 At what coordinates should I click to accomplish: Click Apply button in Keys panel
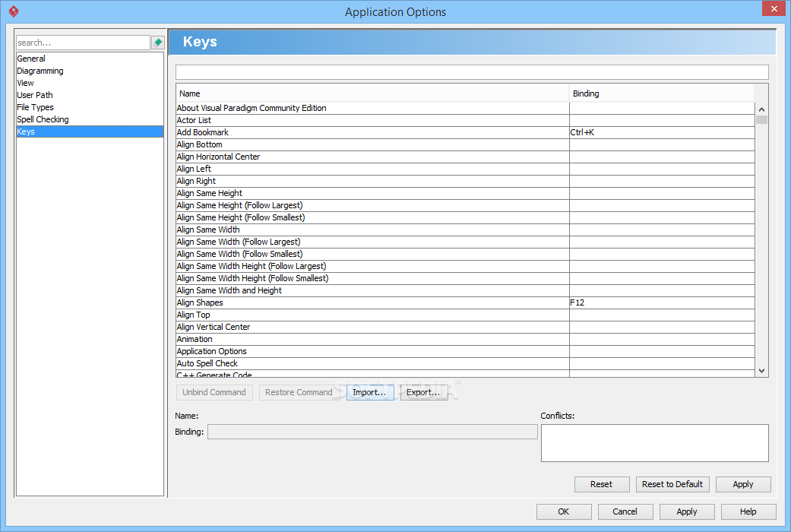coord(743,484)
